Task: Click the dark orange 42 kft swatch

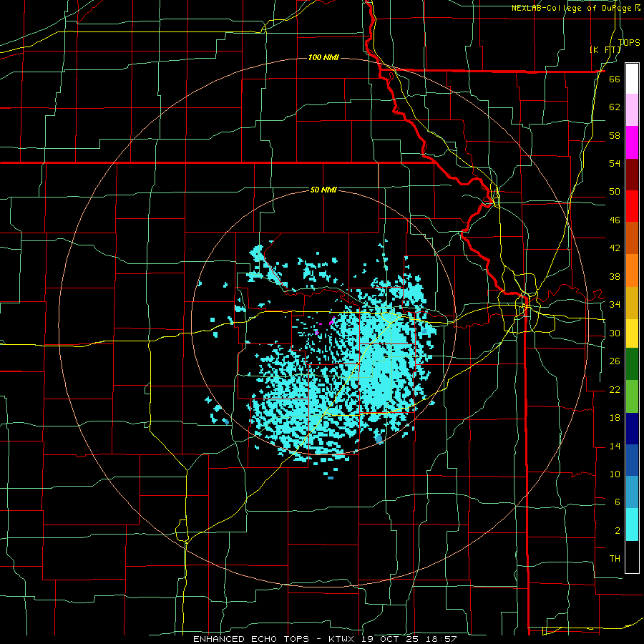Action: [632, 238]
